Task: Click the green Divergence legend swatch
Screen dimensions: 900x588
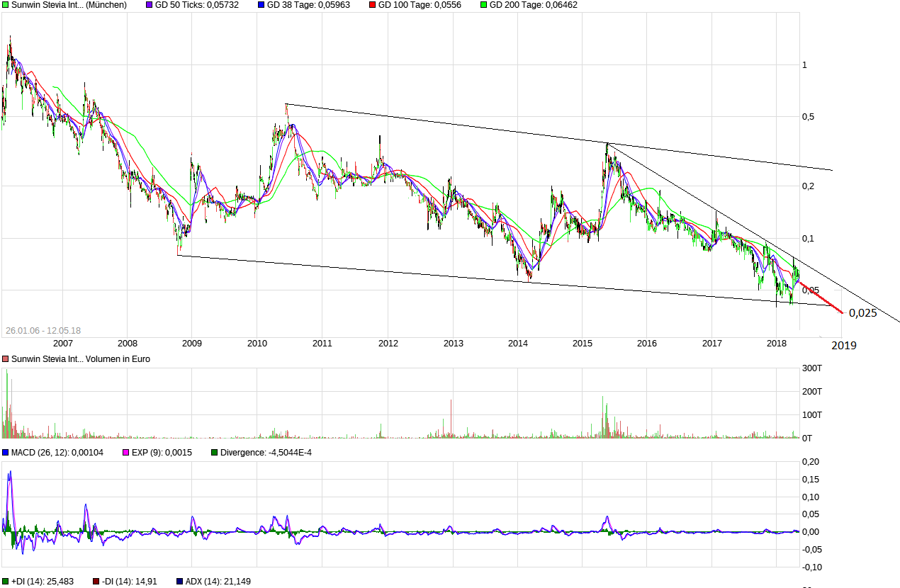Action: click(x=214, y=452)
